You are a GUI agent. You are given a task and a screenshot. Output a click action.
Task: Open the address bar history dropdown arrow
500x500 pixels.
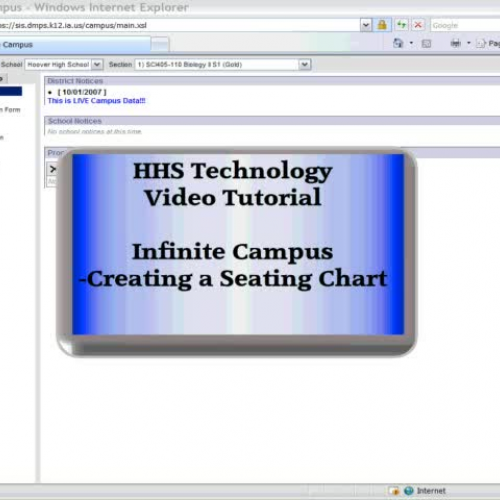click(366, 25)
